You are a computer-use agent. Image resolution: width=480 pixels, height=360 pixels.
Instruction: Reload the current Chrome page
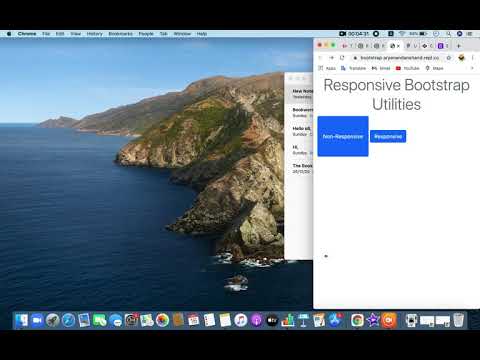pos(342,58)
